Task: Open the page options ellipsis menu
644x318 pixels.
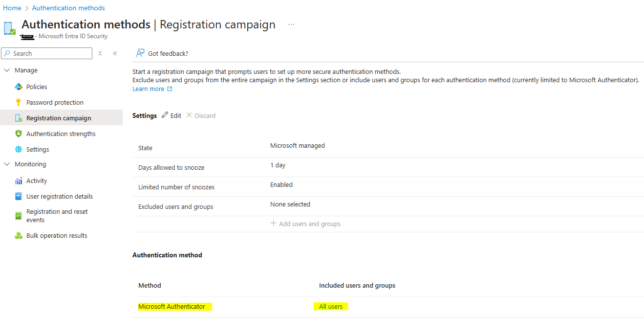Action: coord(291,24)
